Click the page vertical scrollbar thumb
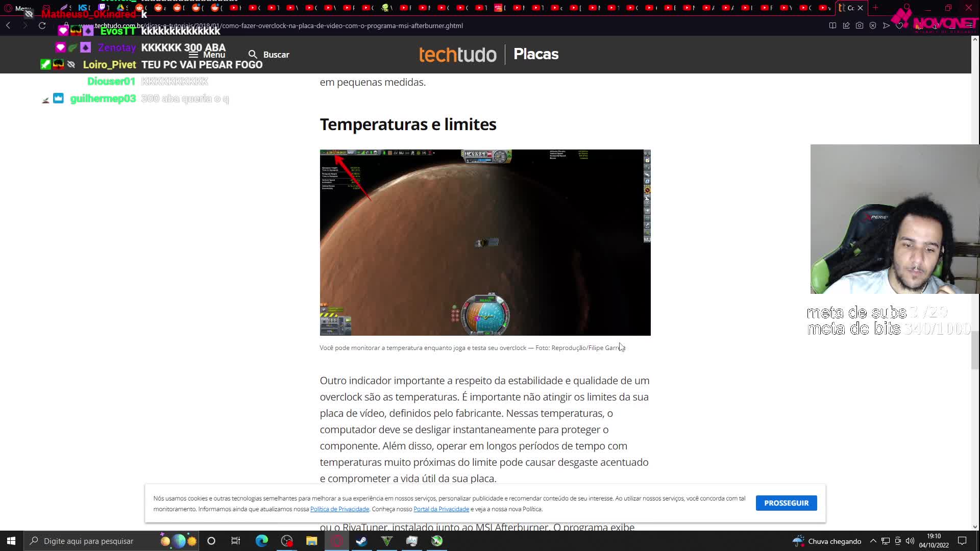 [975, 350]
